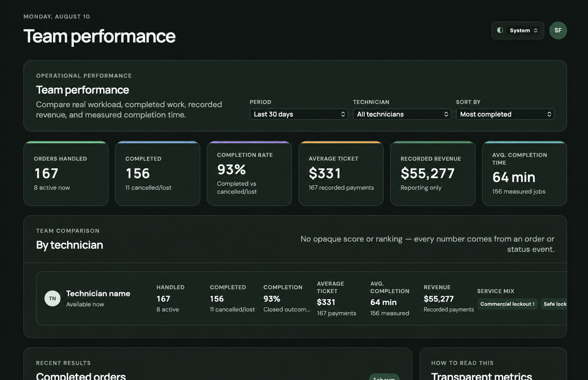Click the Safe lock service tag
The height and width of the screenshot is (380, 588).
click(554, 304)
